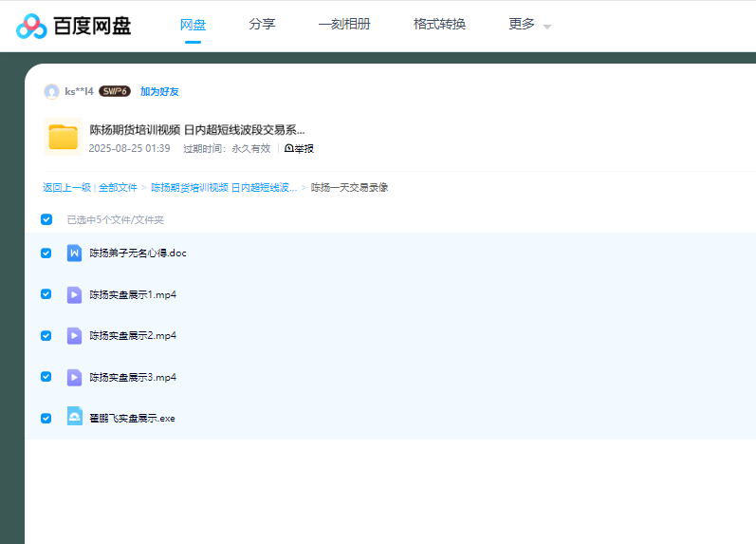Click the 陈扬期货培训视频 breadcrumb link
The image size is (756, 544).
(x=224, y=187)
